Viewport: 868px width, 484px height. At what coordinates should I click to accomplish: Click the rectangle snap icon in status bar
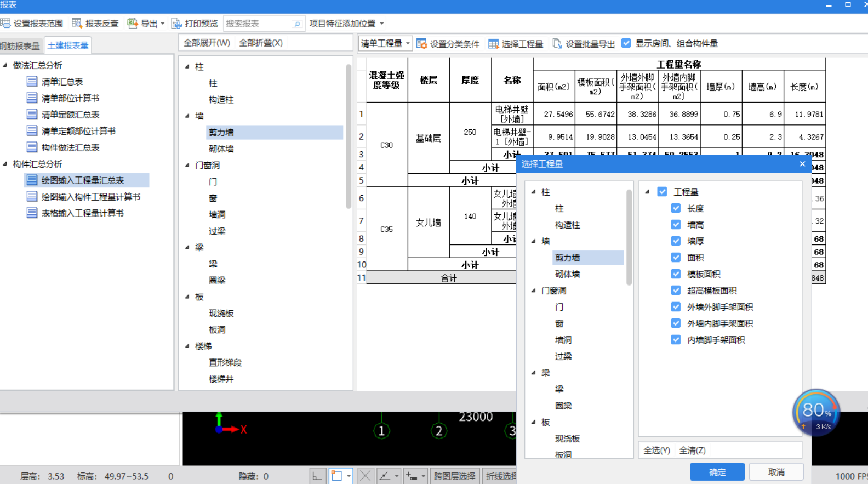(336, 476)
